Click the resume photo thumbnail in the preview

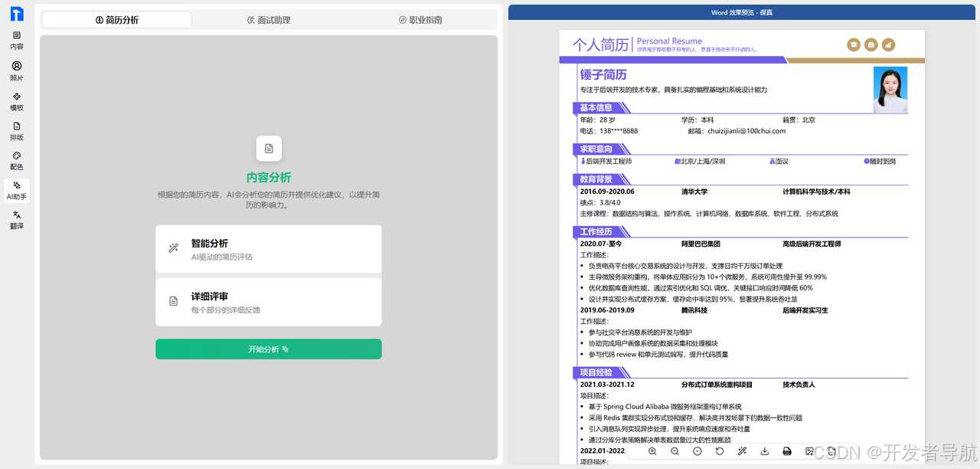(x=890, y=89)
